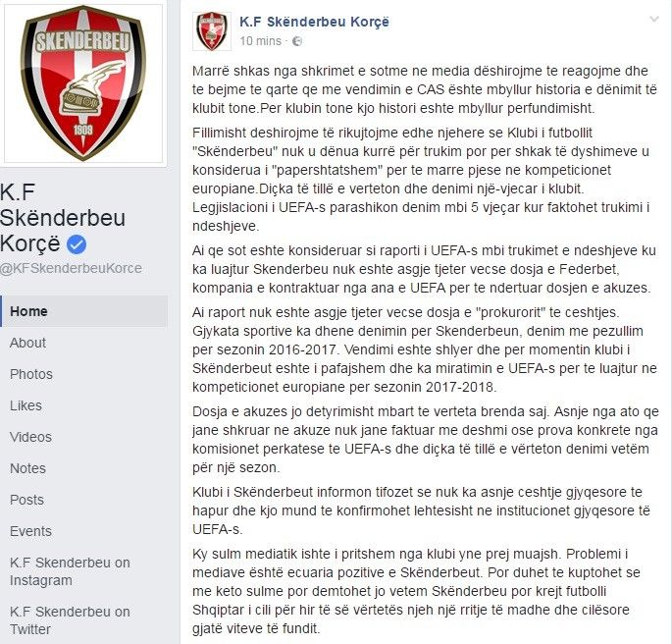Open the Posts section
Image resolution: width=672 pixels, height=644 pixels.
pos(26,500)
